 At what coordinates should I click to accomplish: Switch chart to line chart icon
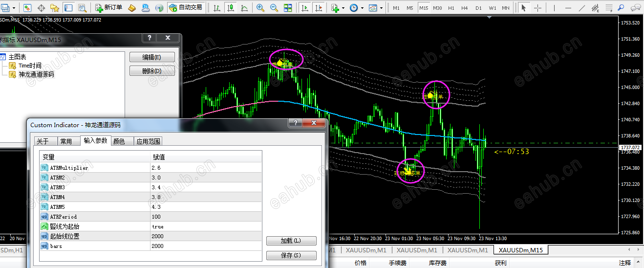243,8
